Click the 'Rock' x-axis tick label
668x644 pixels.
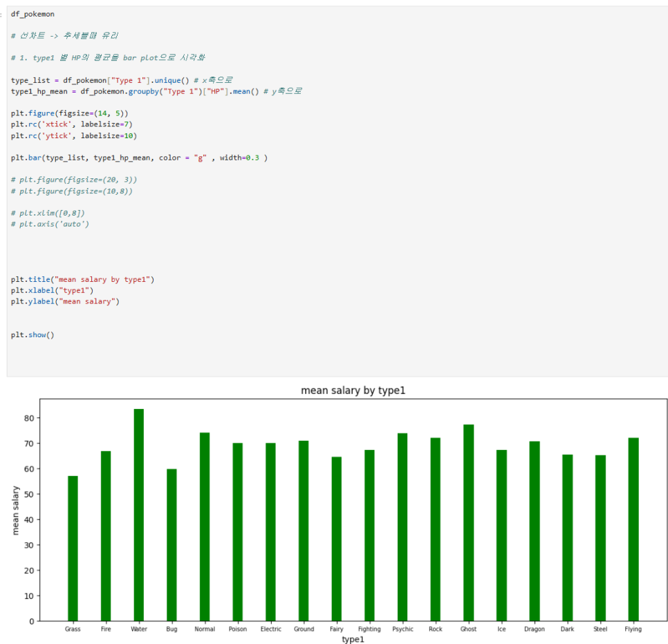pyautogui.click(x=436, y=629)
